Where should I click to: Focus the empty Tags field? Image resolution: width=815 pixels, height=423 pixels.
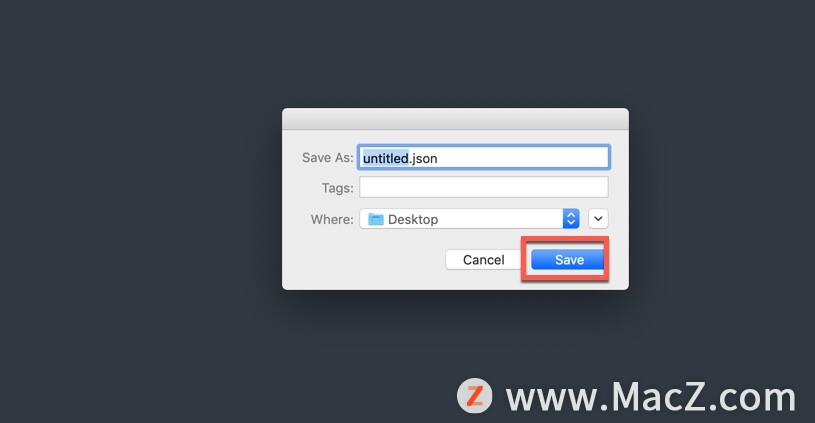(483, 187)
